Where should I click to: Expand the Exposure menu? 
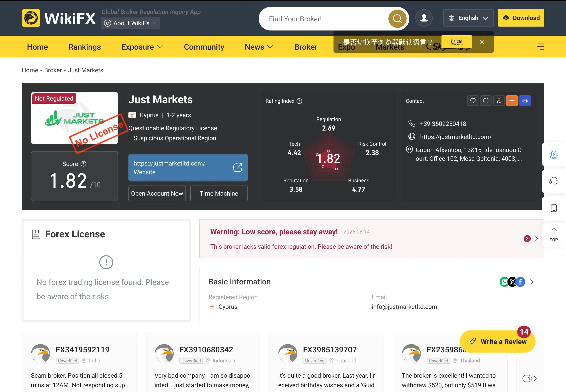[142, 47]
